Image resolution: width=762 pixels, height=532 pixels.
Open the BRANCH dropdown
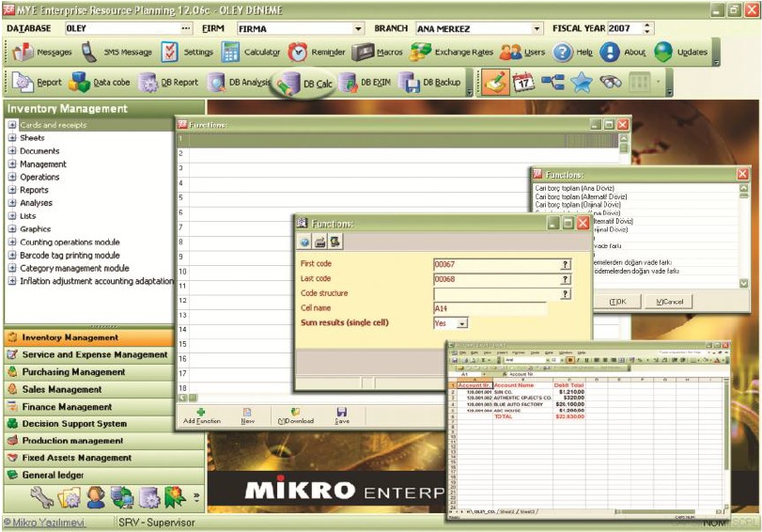(537, 29)
